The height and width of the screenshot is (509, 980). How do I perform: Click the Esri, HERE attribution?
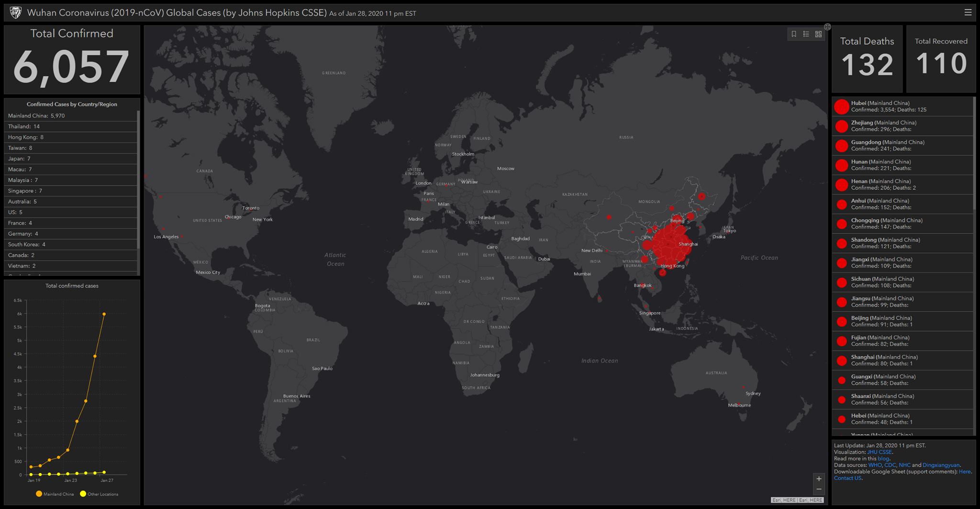(x=797, y=500)
